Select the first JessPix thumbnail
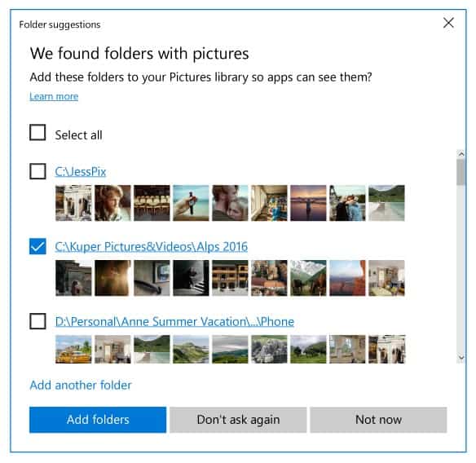 click(x=73, y=203)
